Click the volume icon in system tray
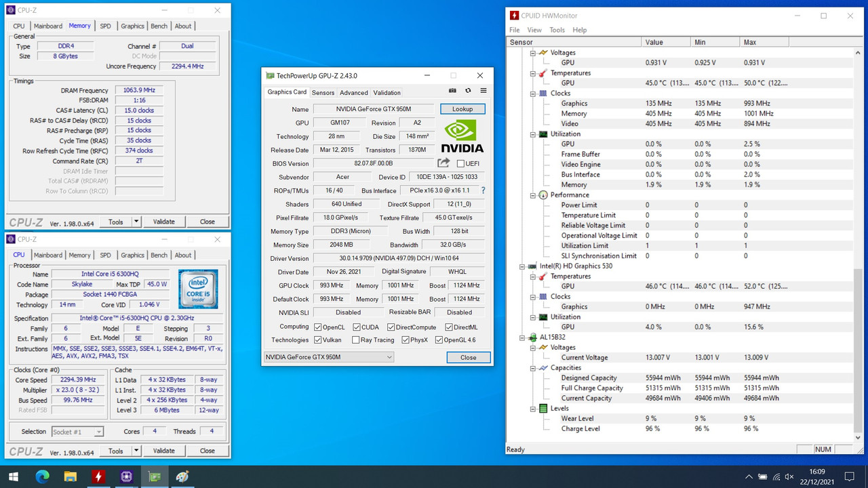This screenshot has width=868, height=488. 789,476
